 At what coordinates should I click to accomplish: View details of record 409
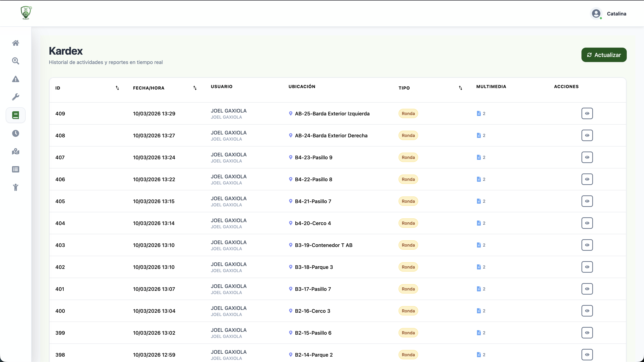587,113
